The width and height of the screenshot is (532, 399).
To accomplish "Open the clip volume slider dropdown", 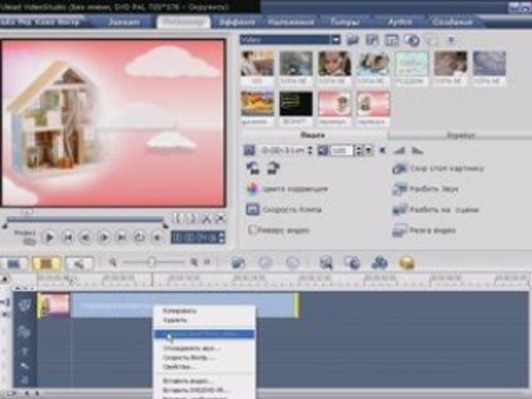I will (369, 150).
